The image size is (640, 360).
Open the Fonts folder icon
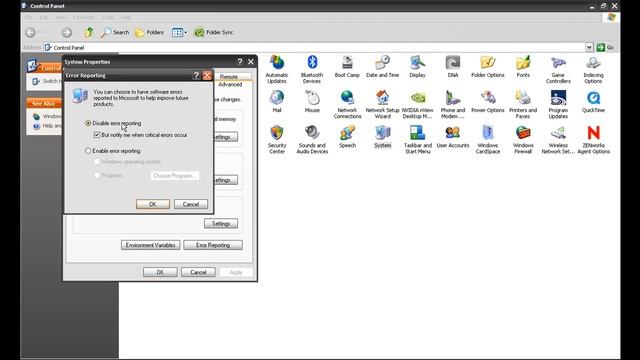(x=523, y=67)
